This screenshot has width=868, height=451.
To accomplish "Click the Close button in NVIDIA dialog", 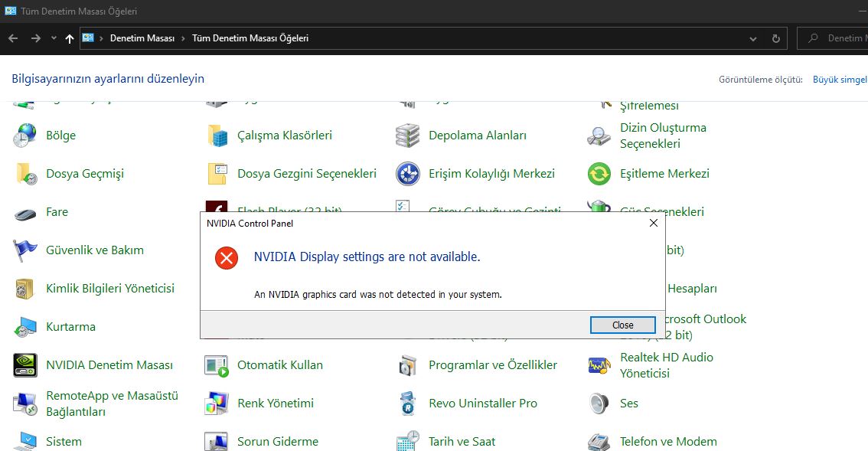I will click(x=622, y=325).
